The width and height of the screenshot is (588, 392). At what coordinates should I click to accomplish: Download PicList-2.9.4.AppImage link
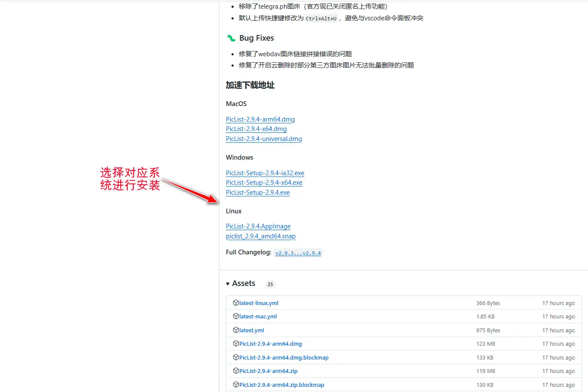tap(258, 226)
